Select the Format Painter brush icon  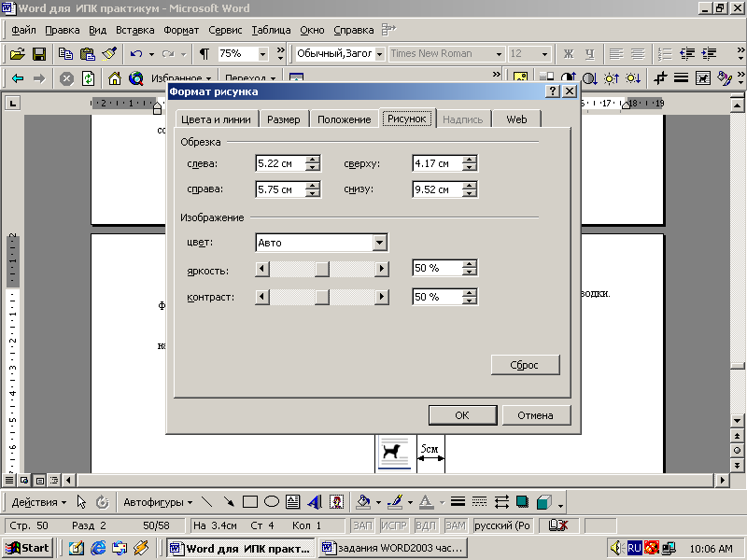point(109,54)
